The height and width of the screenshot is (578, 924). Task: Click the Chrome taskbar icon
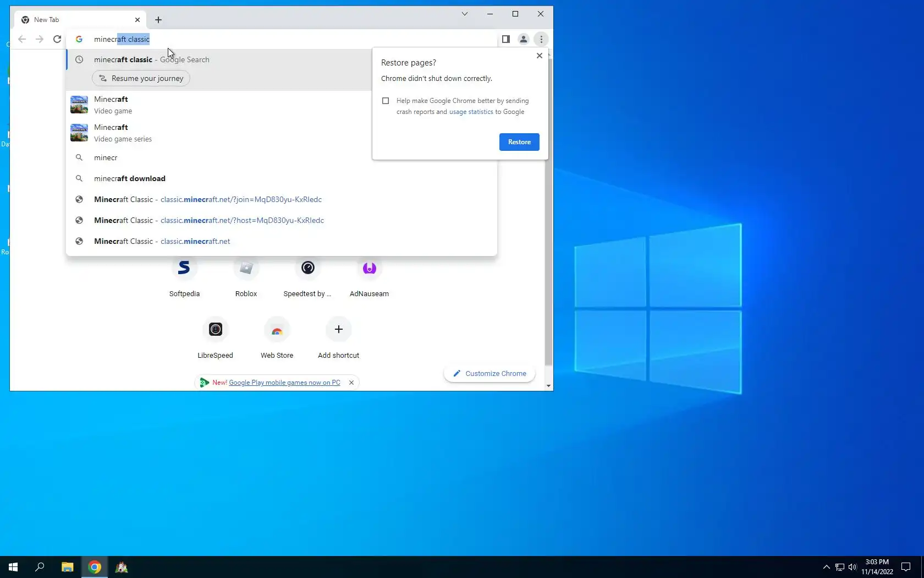[95, 567]
